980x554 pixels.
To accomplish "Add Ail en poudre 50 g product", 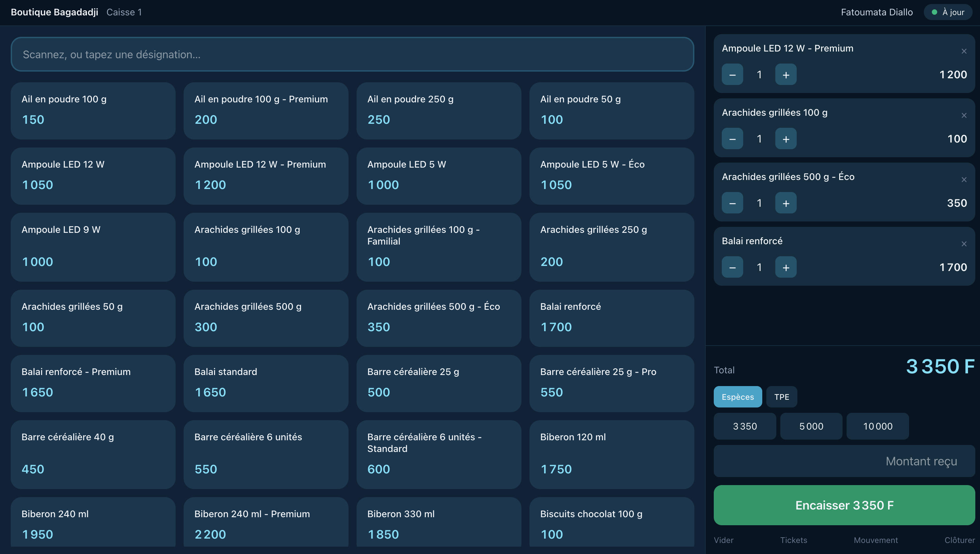I will pos(611,111).
